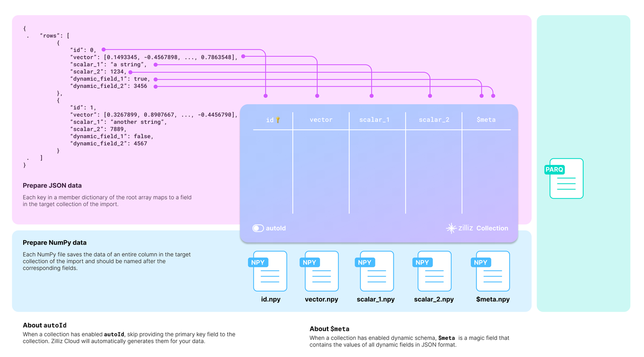Click the connector dot after scalar_2: 1234
The image size is (644, 357).
[131, 72]
